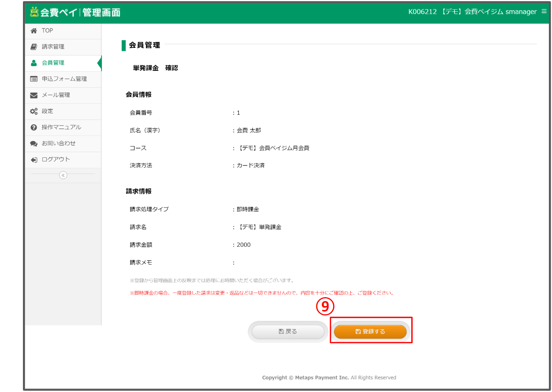Viewport: 552px width, 392px height.
Task: Click the person icon for 会員管理
Action: point(34,63)
